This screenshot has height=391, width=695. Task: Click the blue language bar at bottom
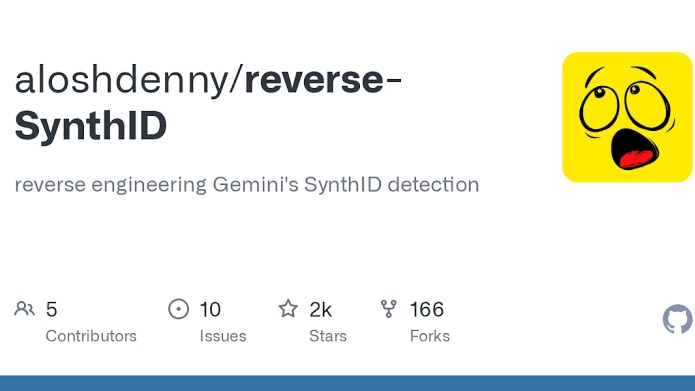pyautogui.click(x=348, y=383)
